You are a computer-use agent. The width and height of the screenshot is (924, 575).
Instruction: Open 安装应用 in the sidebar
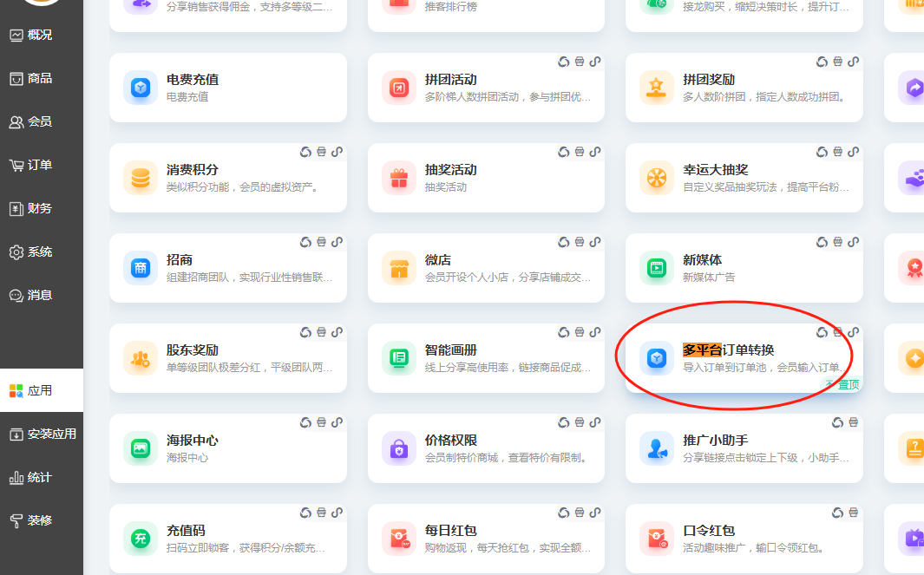42,435
